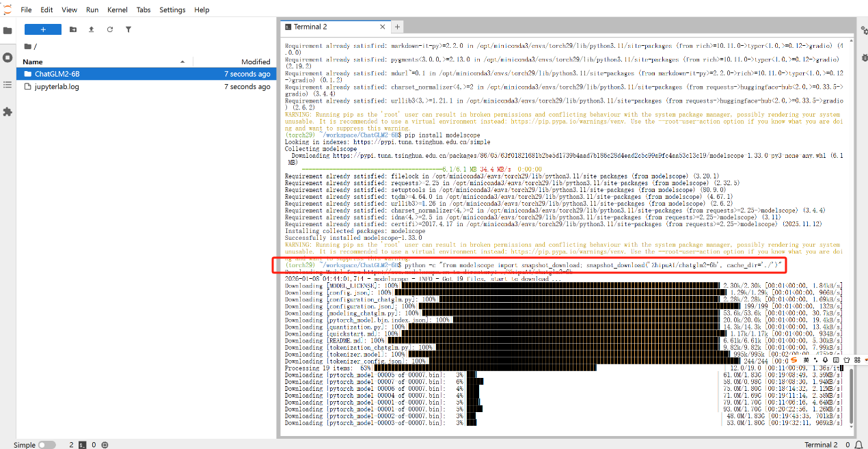
Task: Open the notifications bell in status bar
Action: point(859,445)
